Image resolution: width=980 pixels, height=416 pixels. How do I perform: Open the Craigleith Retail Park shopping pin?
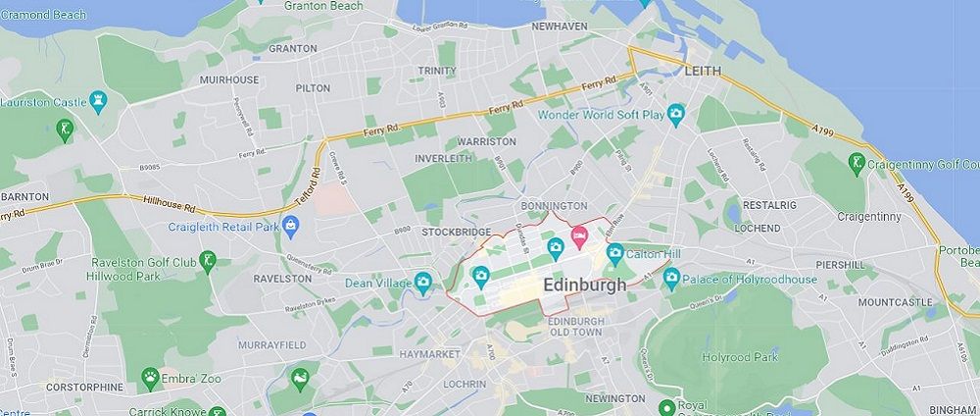[x=290, y=227]
